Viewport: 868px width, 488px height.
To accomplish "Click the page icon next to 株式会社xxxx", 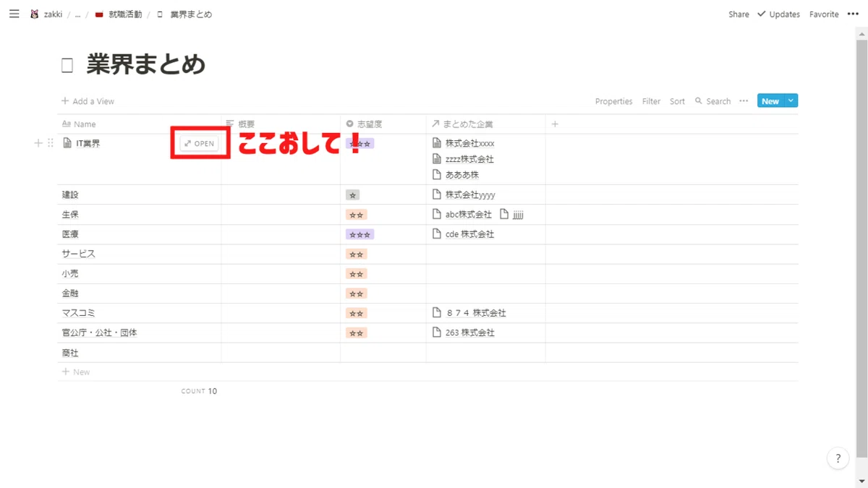I will point(436,143).
